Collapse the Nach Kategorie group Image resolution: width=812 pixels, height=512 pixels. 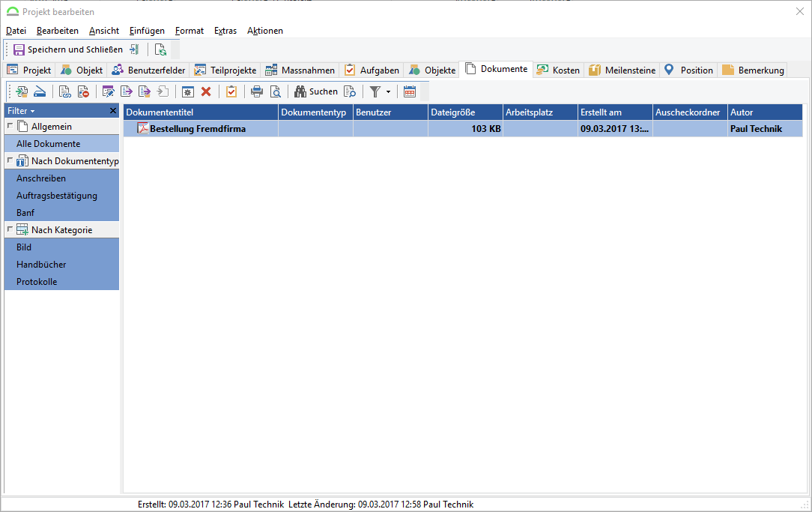click(10, 229)
